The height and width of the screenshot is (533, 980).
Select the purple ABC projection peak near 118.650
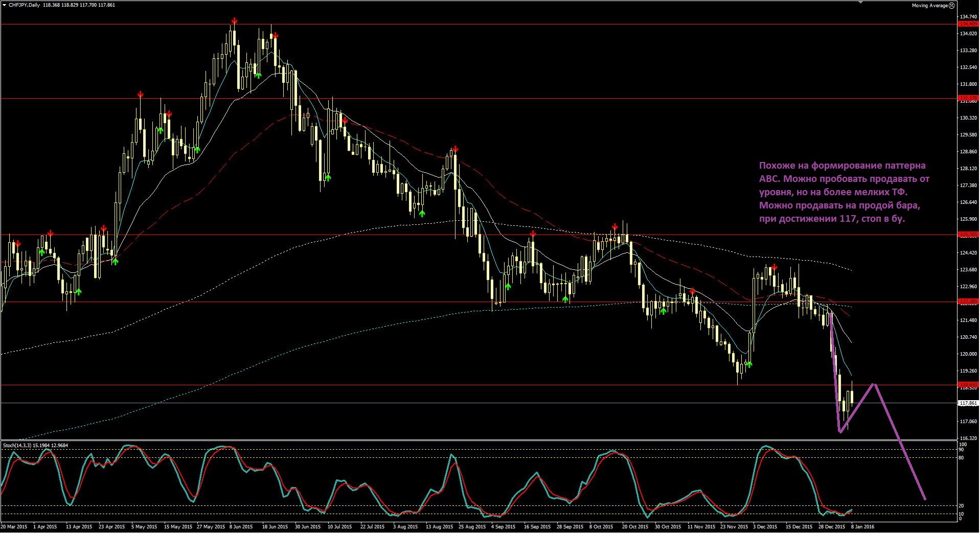[x=875, y=384]
